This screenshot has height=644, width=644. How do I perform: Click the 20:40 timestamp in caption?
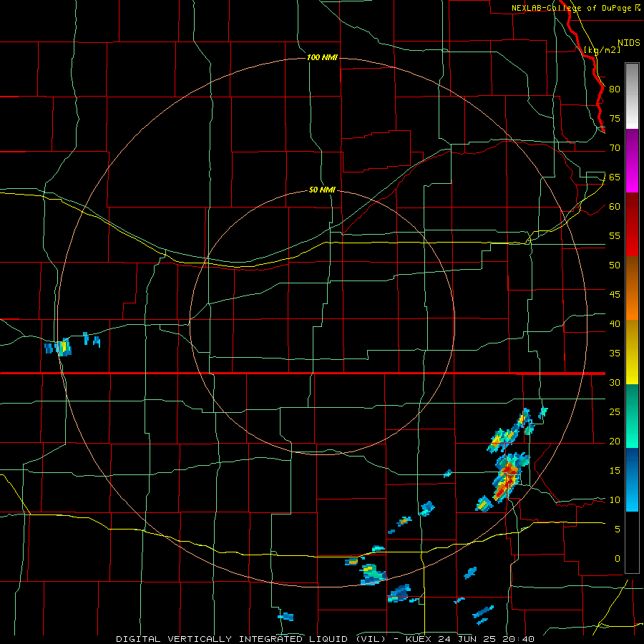point(518,639)
